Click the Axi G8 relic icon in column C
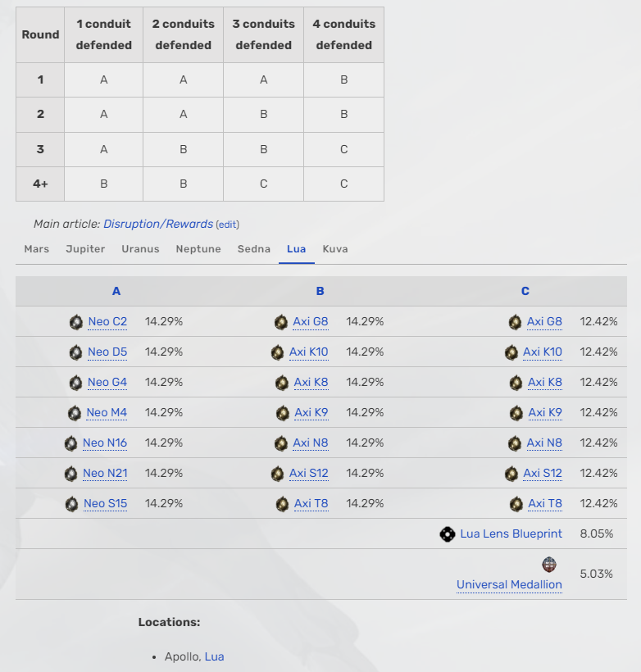This screenshot has height=672, width=641. [x=515, y=322]
